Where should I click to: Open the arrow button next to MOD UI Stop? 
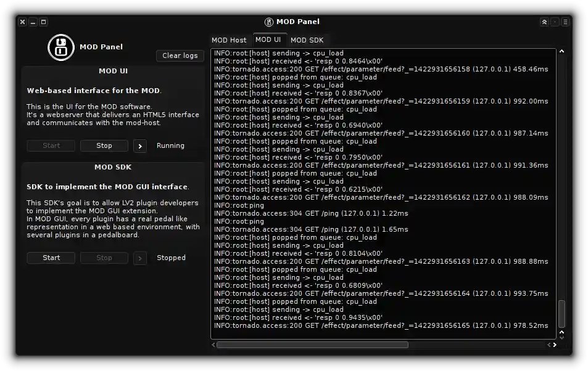coord(139,145)
